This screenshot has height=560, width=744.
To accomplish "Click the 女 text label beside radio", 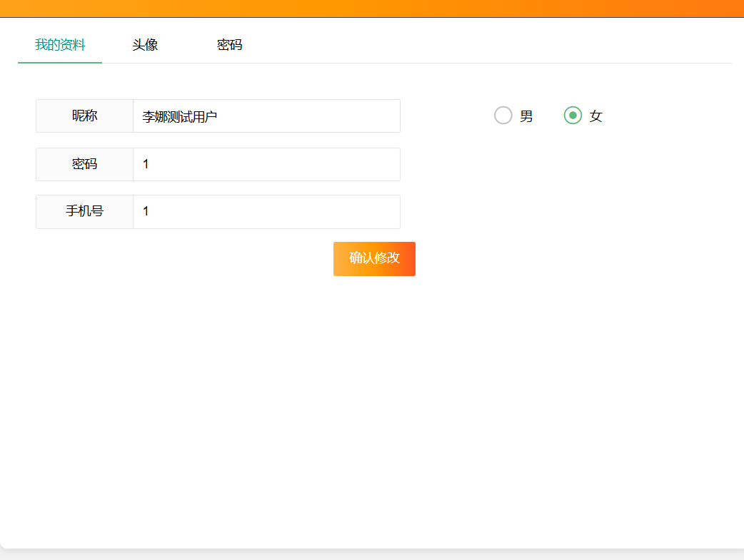I will pyautogui.click(x=596, y=116).
